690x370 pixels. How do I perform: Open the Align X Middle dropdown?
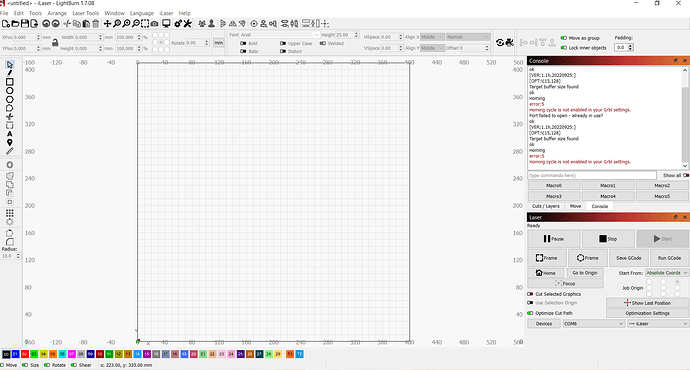click(x=432, y=37)
